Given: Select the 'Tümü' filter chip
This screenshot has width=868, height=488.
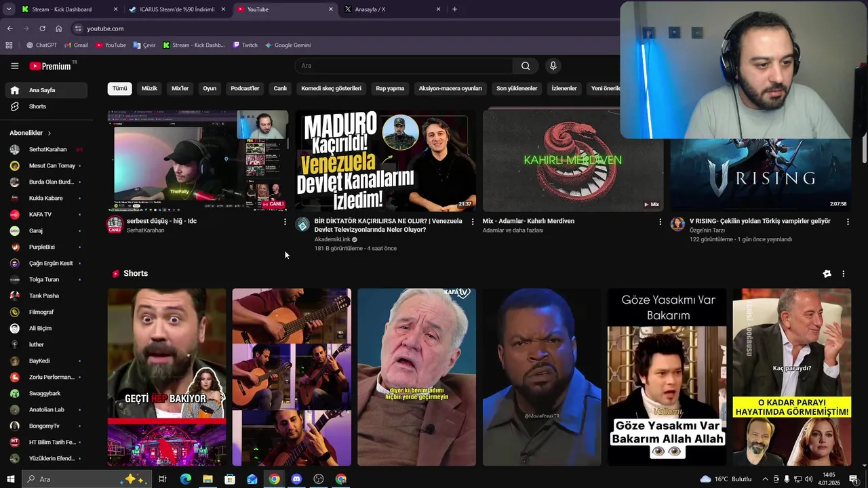Looking at the screenshot, I should (x=119, y=89).
